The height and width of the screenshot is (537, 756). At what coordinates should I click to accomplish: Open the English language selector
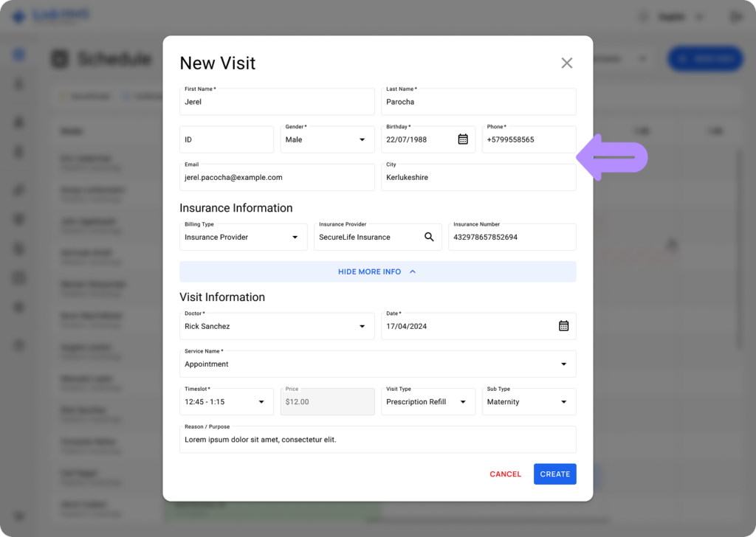[x=680, y=15]
